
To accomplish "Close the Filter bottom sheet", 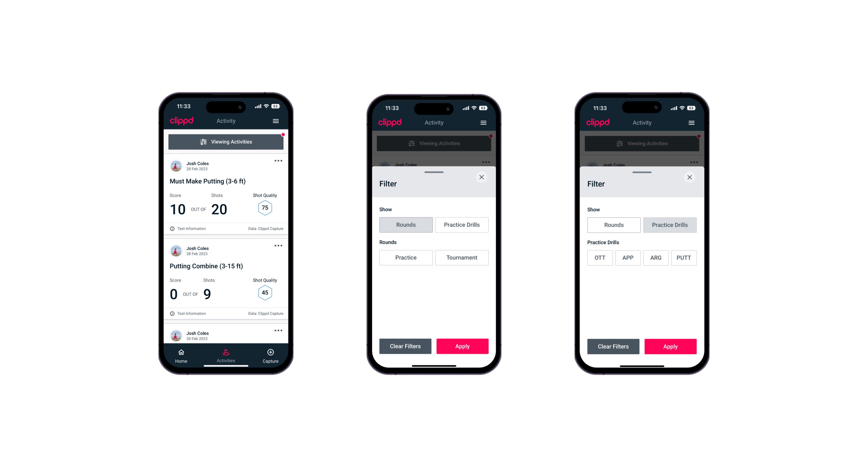I will [x=483, y=177].
